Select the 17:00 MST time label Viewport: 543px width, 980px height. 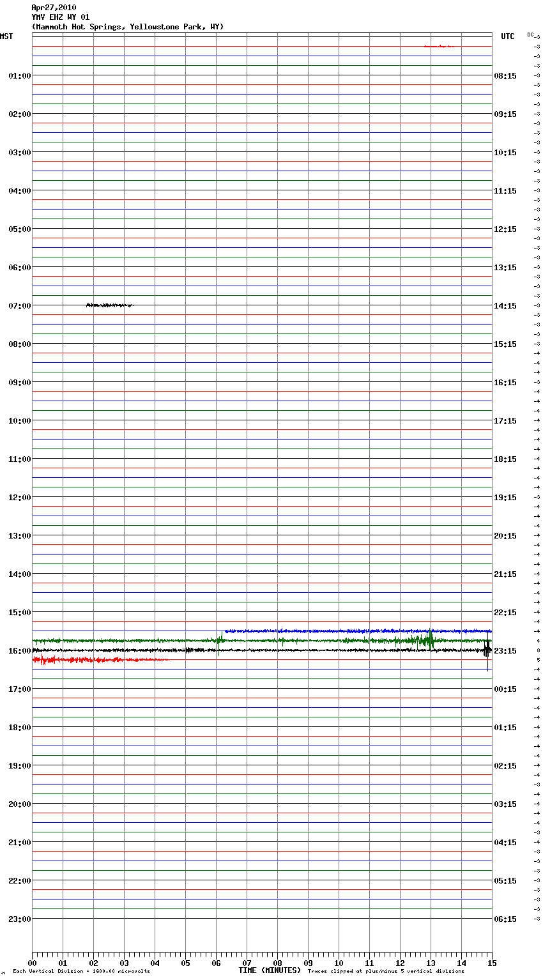click(20, 689)
